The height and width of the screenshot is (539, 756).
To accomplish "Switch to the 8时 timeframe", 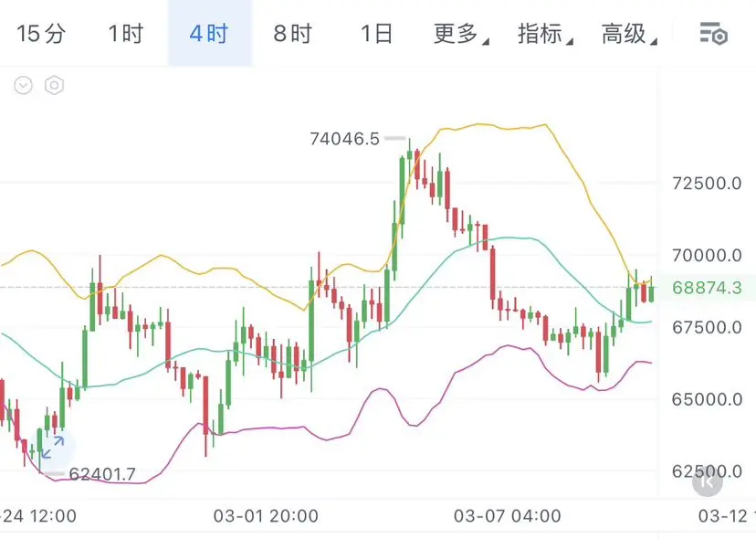I will pyautogui.click(x=293, y=34).
